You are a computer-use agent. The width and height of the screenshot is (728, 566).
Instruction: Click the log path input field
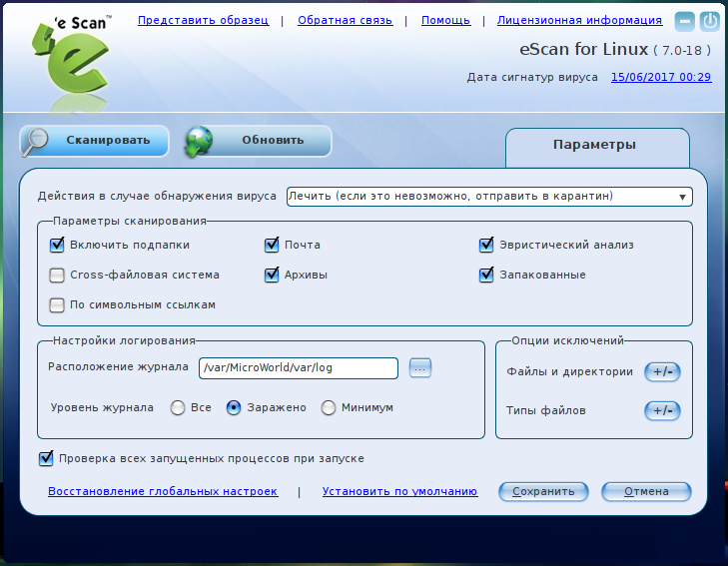click(298, 368)
